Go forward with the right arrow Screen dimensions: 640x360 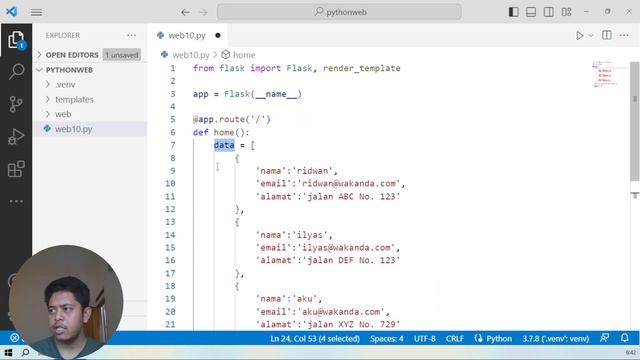203,12
